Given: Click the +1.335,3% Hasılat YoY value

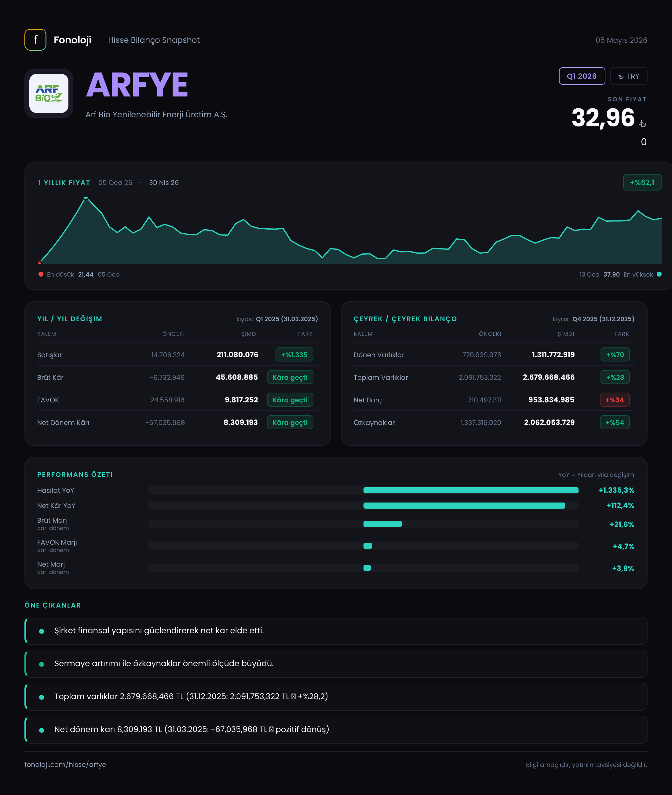Looking at the screenshot, I should [616, 490].
